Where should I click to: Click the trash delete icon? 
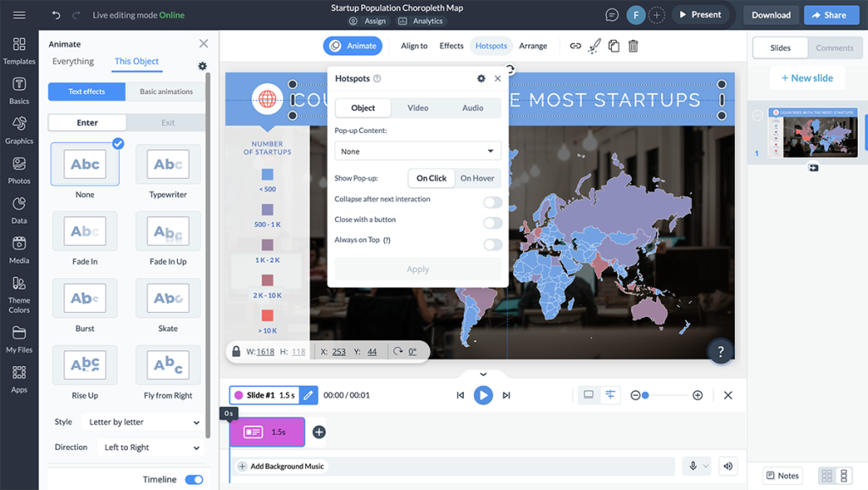(632, 46)
